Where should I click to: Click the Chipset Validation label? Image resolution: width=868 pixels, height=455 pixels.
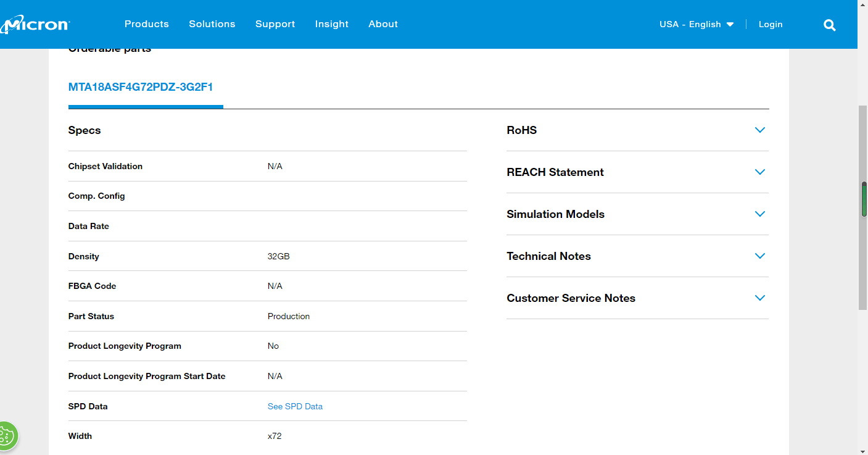(x=105, y=166)
